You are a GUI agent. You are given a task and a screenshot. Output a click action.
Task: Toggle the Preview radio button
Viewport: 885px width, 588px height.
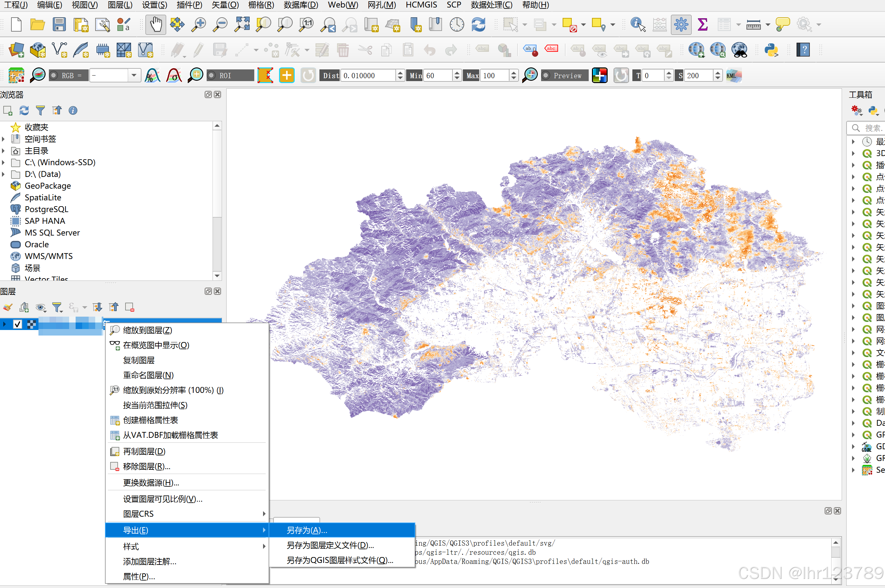click(x=546, y=75)
